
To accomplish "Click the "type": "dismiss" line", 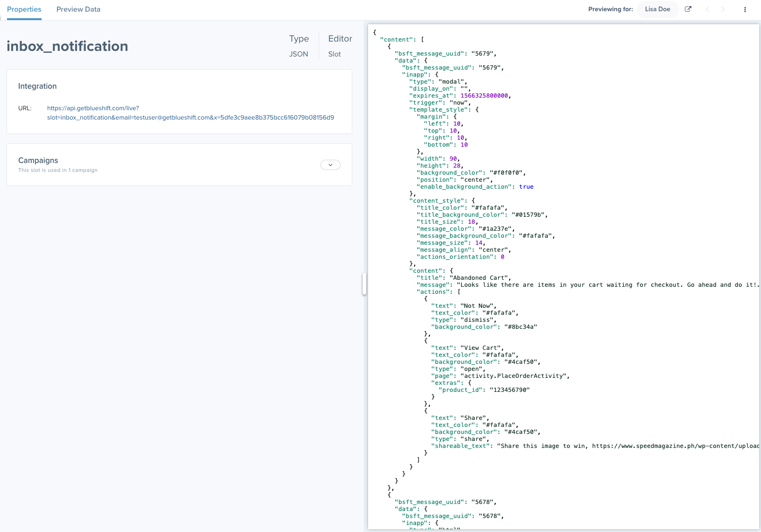I will (x=464, y=320).
